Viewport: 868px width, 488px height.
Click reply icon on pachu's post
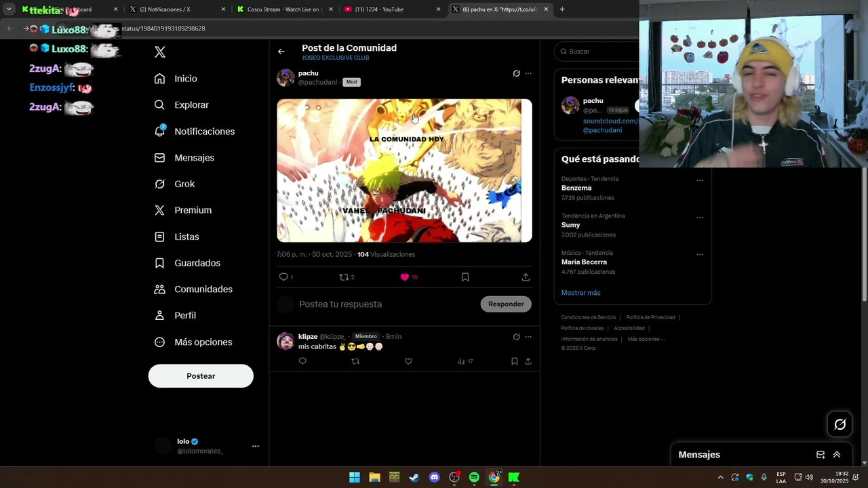tap(283, 277)
